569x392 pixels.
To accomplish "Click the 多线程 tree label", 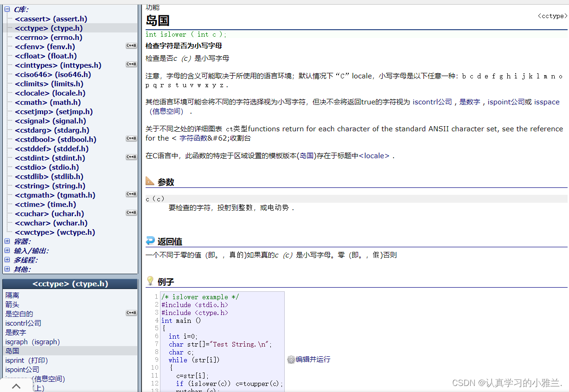I will click(x=26, y=260).
